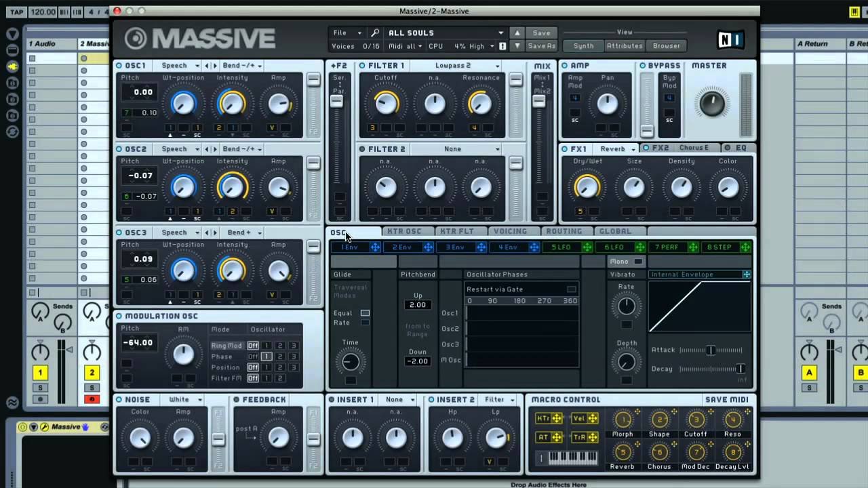Open the File menu dropdown
868x488 pixels.
click(348, 33)
